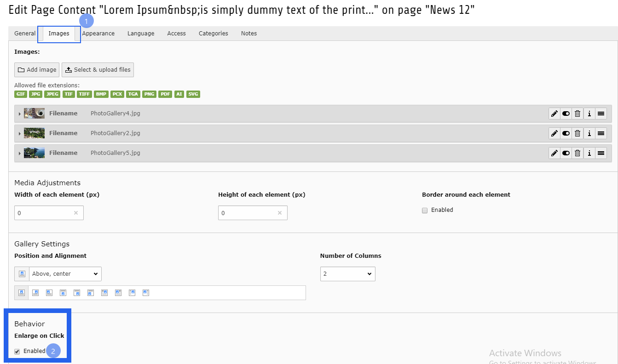Clear the width of each element field
Image resolution: width=618 pixels, height=364 pixels.
[76, 213]
